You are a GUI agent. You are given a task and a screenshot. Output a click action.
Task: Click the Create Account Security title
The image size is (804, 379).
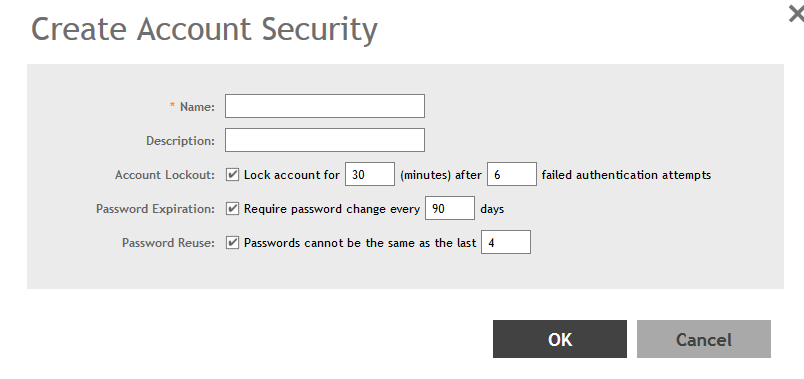[205, 29]
